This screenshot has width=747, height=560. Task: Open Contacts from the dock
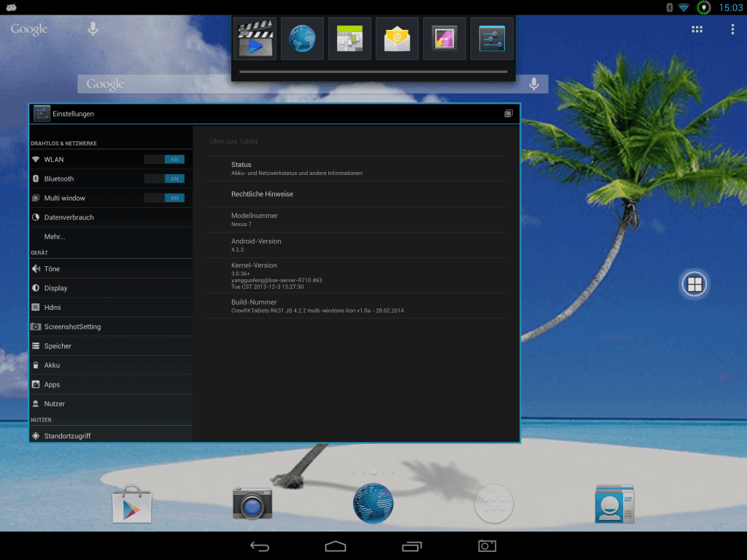[614, 505]
